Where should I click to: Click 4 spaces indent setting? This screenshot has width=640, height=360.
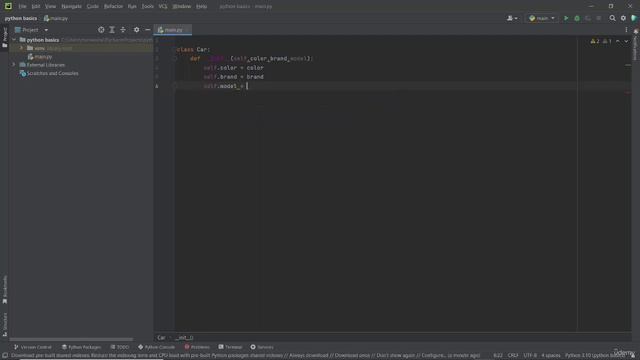551,356
